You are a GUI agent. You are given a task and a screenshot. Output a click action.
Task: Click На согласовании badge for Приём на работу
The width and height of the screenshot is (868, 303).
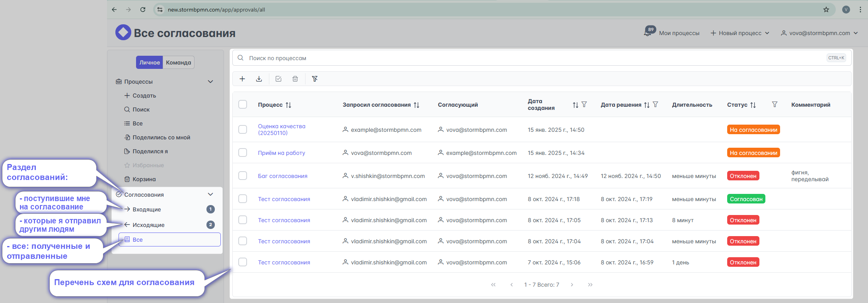pos(753,153)
